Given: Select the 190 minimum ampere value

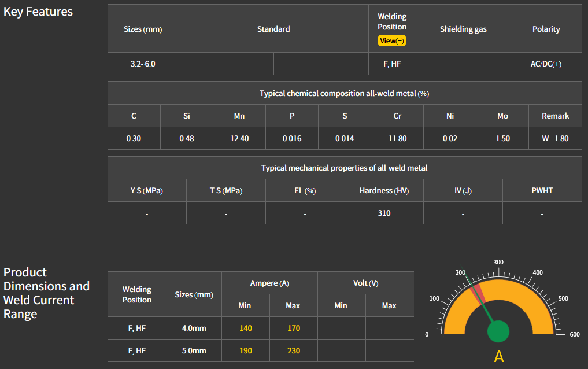Looking at the screenshot, I should (246, 350).
